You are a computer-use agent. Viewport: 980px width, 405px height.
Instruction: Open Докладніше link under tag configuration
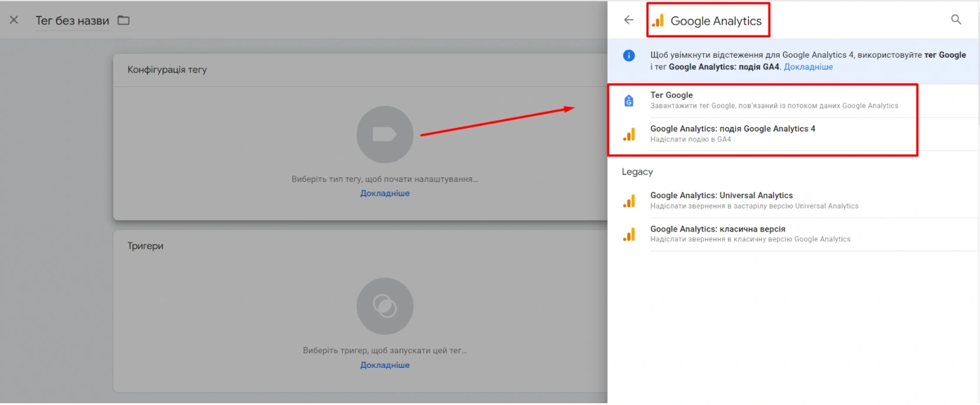[x=385, y=193]
